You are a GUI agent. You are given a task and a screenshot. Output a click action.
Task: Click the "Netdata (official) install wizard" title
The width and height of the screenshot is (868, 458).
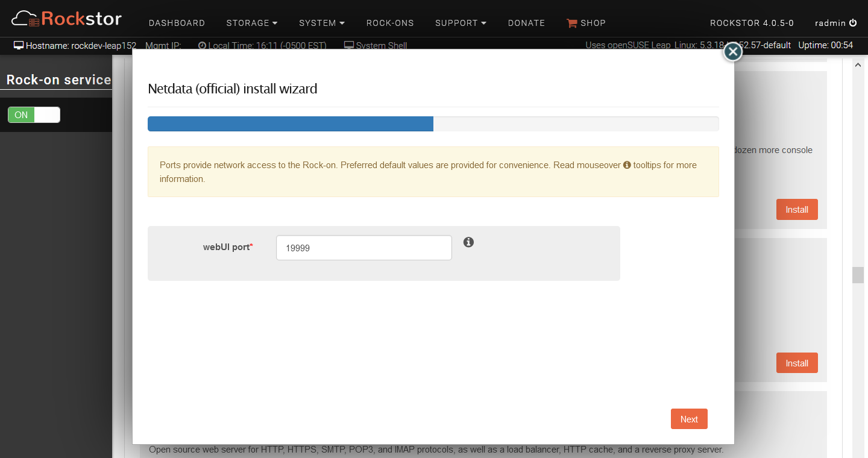coord(232,89)
